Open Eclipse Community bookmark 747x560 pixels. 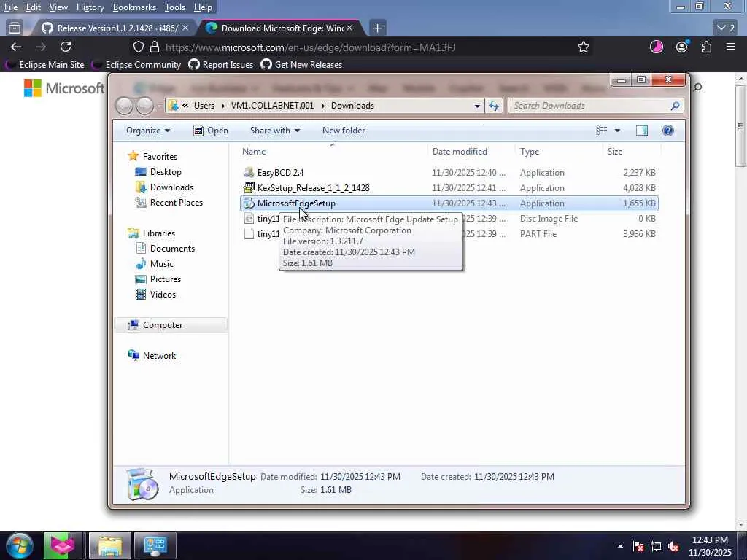136,65
